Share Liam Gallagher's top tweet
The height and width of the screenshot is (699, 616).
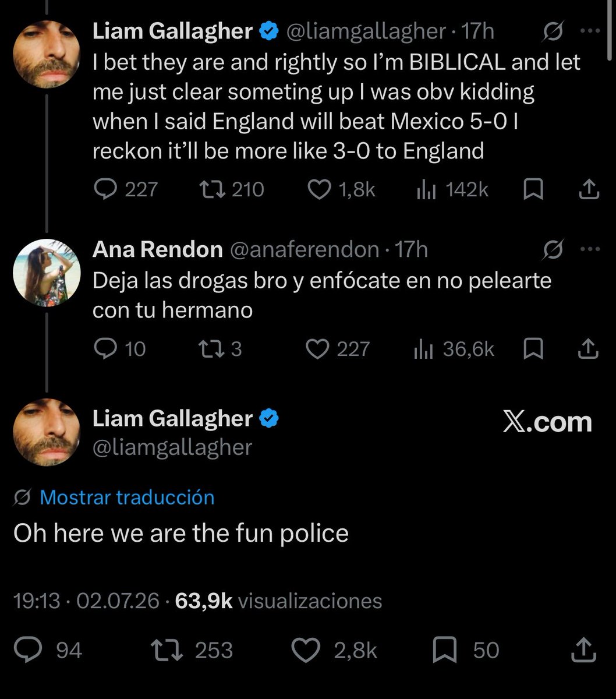[x=588, y=189]
